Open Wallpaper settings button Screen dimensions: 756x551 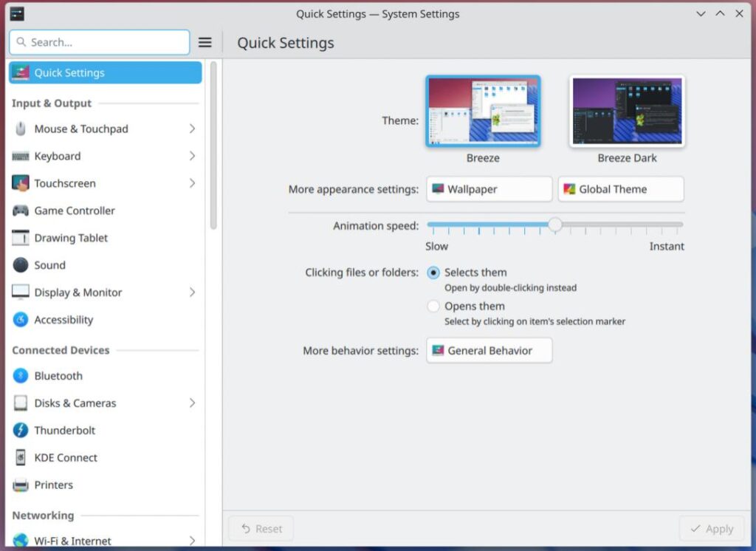click(x=489, y=189)
